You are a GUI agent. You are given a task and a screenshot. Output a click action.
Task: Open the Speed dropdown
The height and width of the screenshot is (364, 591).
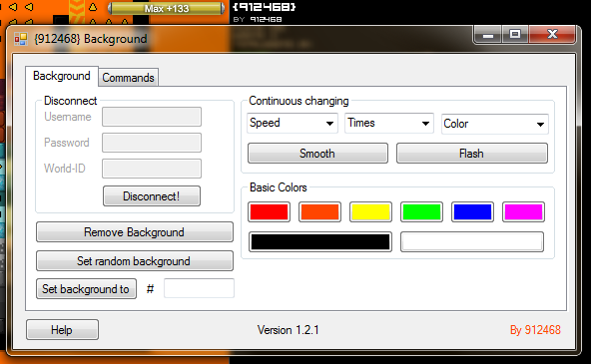coord(293,123)
